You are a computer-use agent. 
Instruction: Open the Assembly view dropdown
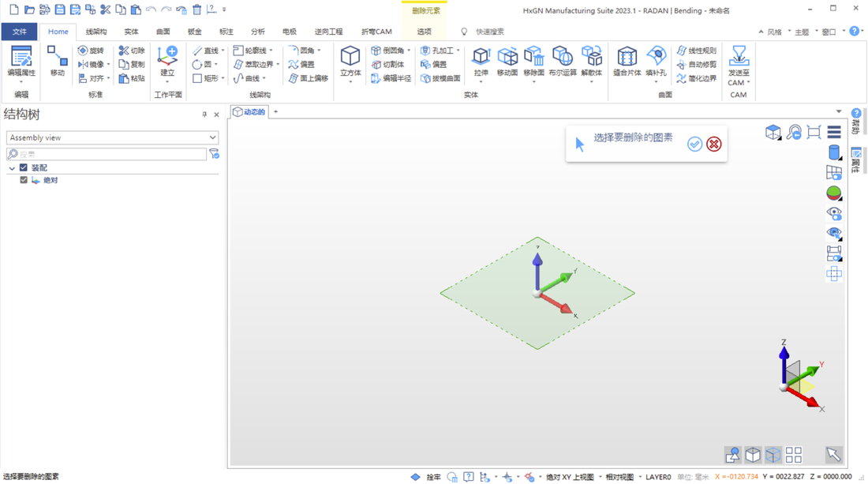click(x=112, y=137)
